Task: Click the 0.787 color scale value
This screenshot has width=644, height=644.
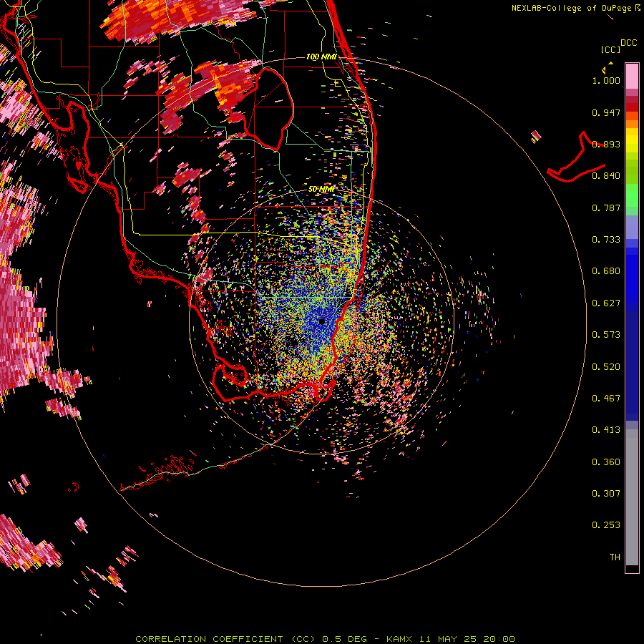Action: coord(606,208)
